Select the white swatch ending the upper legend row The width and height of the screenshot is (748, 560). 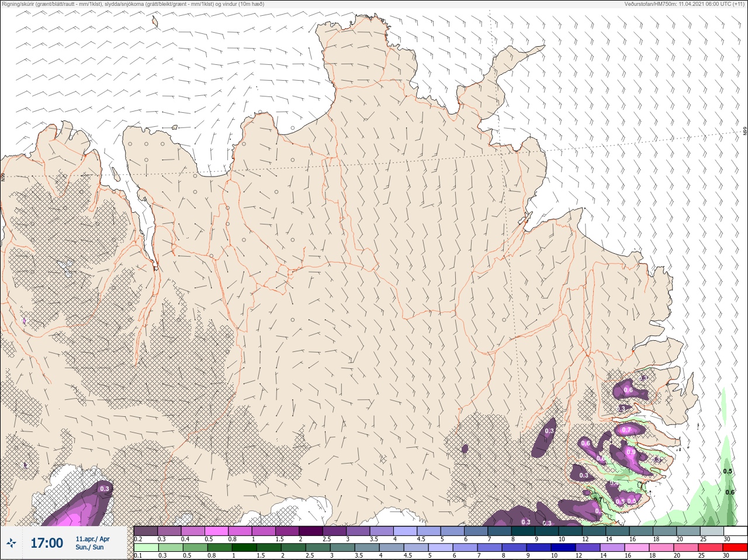coord(735,531)
